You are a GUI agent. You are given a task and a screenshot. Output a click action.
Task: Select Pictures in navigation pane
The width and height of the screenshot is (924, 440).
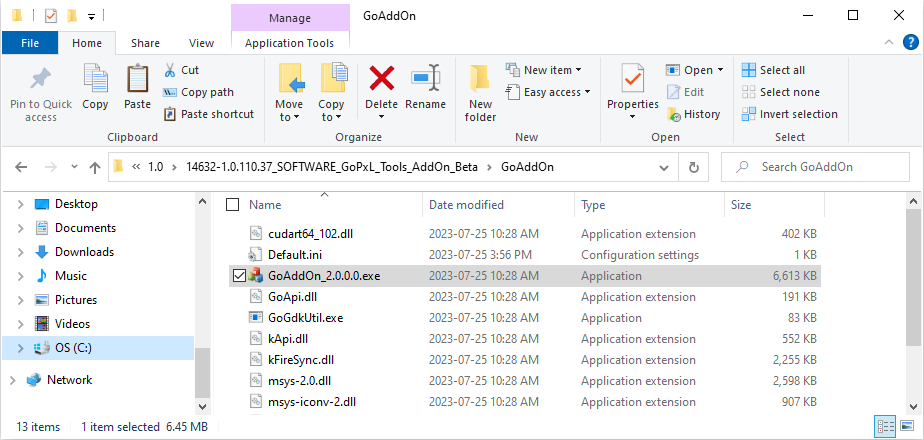pyautogui.click(x=75, y=300)
